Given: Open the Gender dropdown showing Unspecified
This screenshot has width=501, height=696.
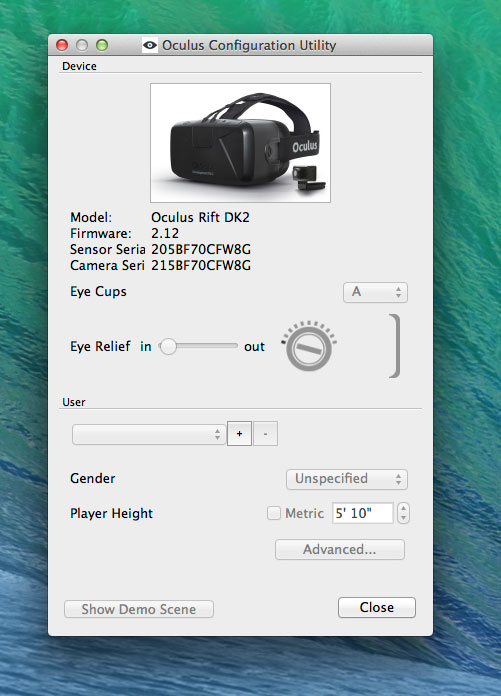Looking at the screenshot, I should click(347, 479).
